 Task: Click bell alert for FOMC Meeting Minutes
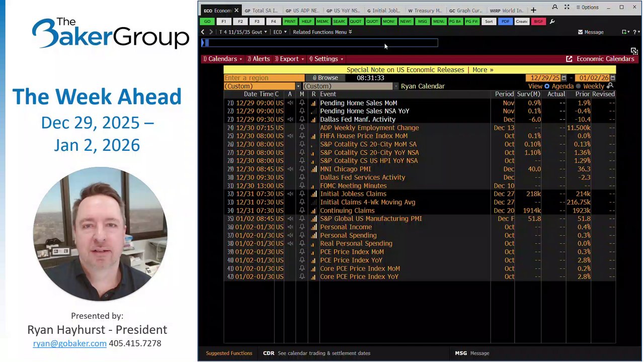(302, 186)
